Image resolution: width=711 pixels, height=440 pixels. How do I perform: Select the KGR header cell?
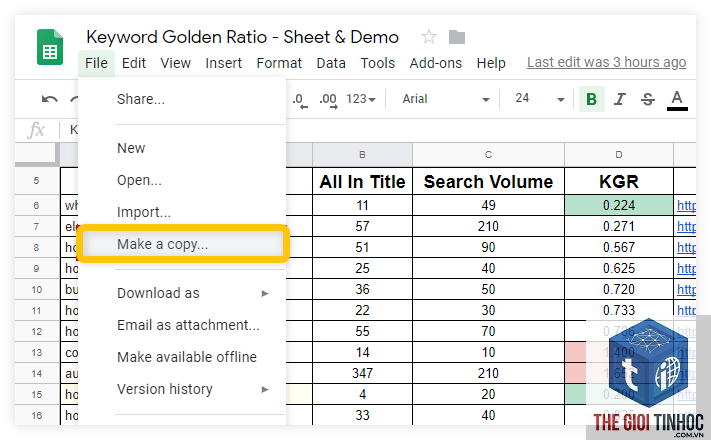[x=619, y=181]
